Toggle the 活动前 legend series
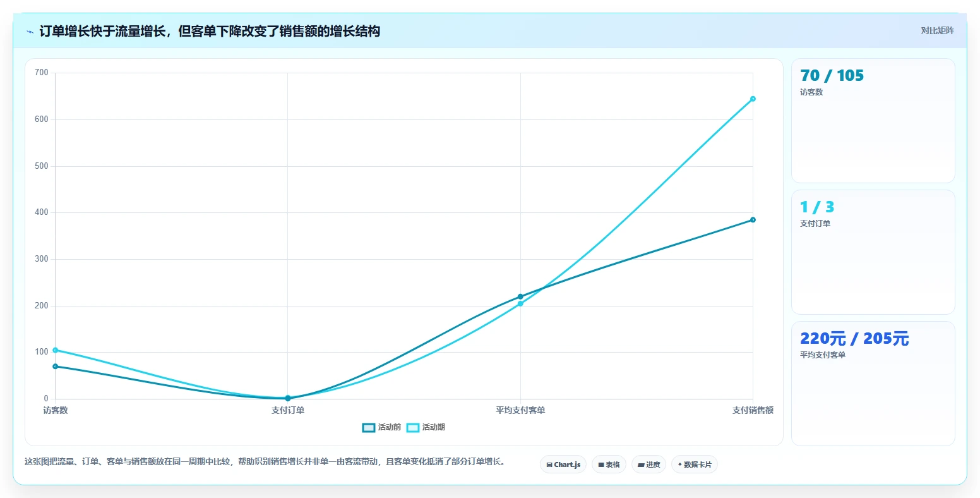This screenshot has width=980, height=498. tap(381, 428)
